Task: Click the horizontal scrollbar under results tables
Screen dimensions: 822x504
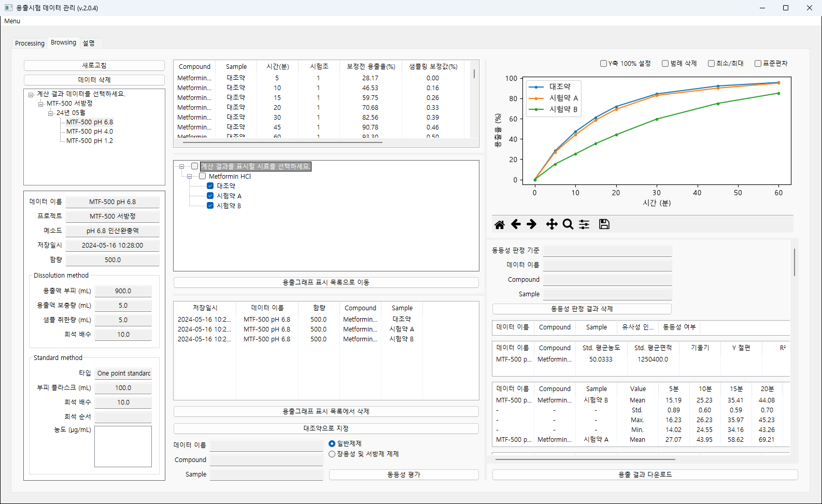Action: [x=585, y=459]
